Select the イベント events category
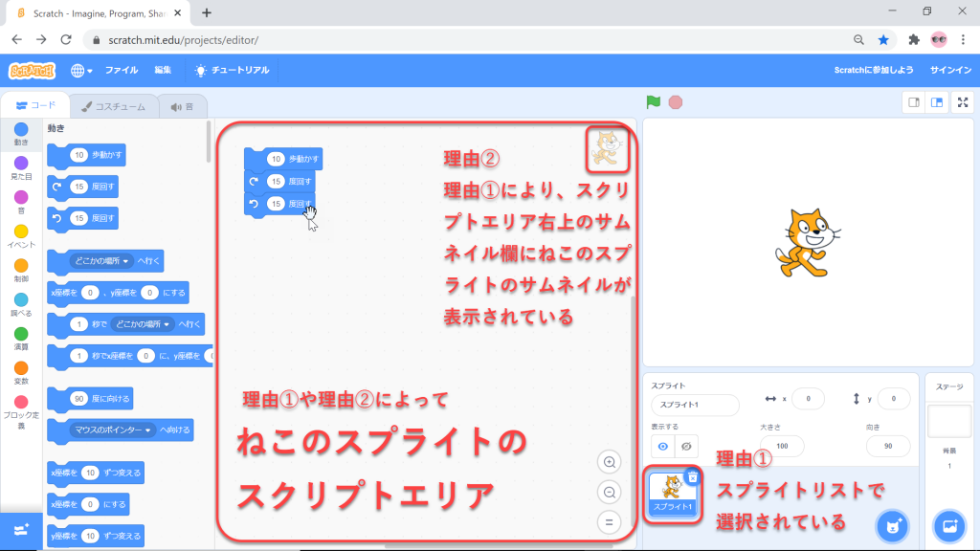Viewport: 980px width, 551px height. pyautogui.click(x=21, y=236)
